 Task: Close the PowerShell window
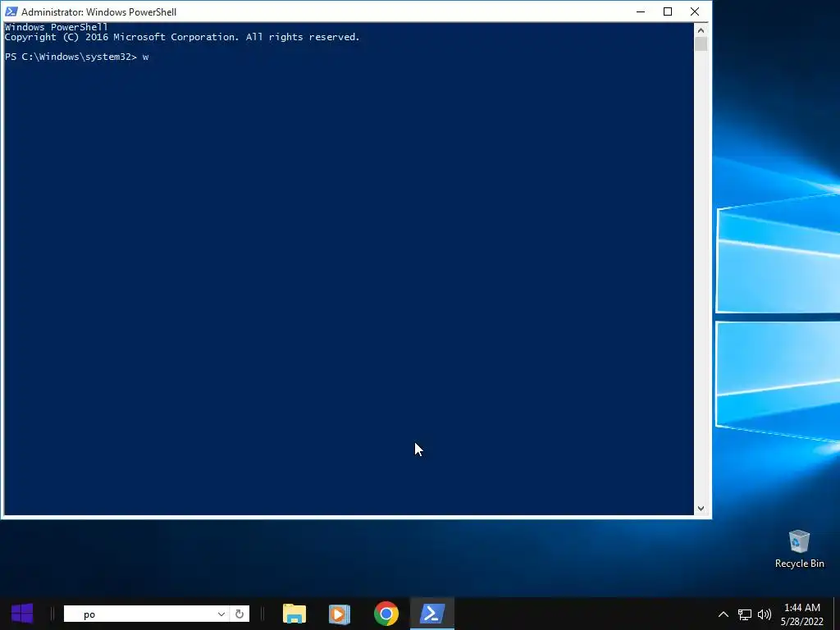[x=695, y=11]
